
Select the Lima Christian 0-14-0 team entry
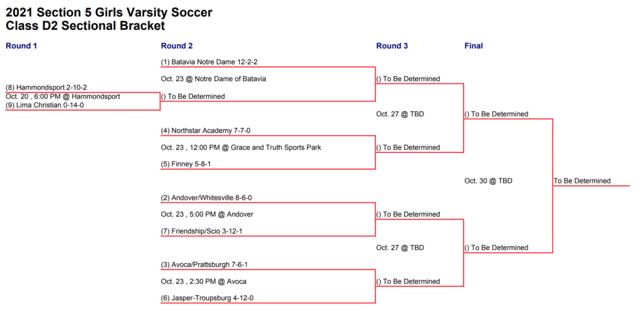48,105
